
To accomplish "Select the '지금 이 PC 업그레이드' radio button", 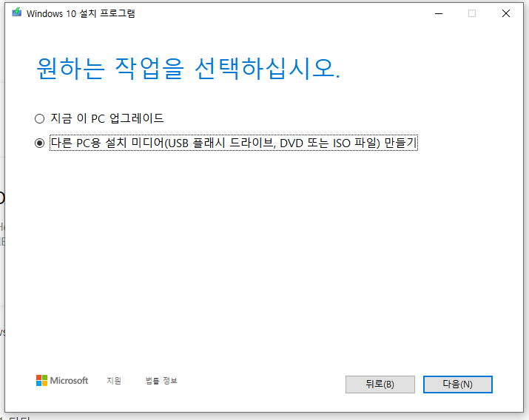I will pyautogui.click(x=39, y=118).
